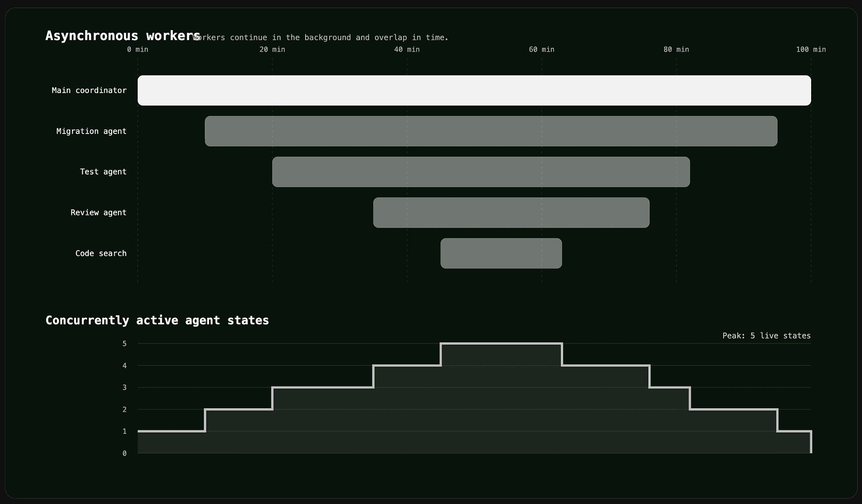Click the '60 min' axis label

[542, 50]
